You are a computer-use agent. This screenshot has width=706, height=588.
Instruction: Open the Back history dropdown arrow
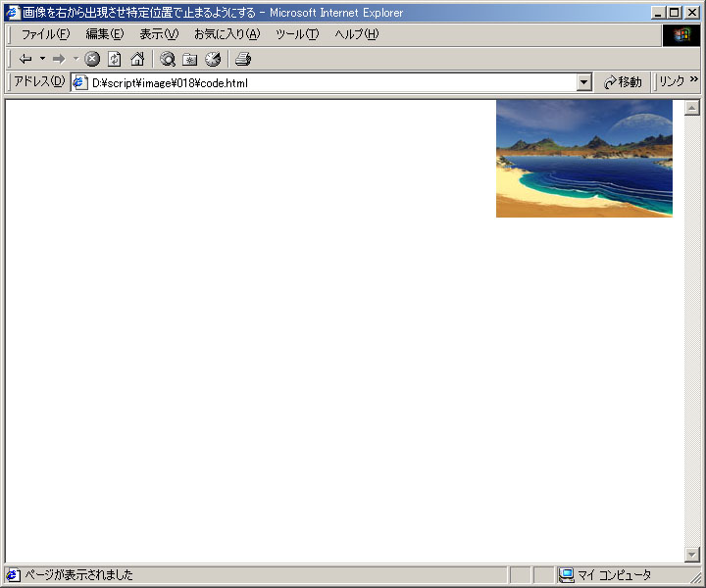click(x=43, y=59)
